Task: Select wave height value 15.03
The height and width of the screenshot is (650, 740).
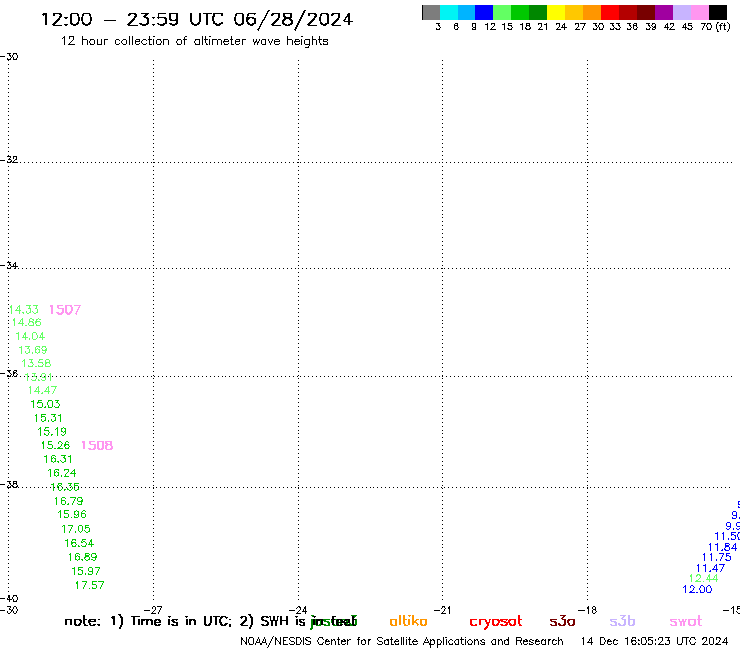Action: click(x=45, y=404)
